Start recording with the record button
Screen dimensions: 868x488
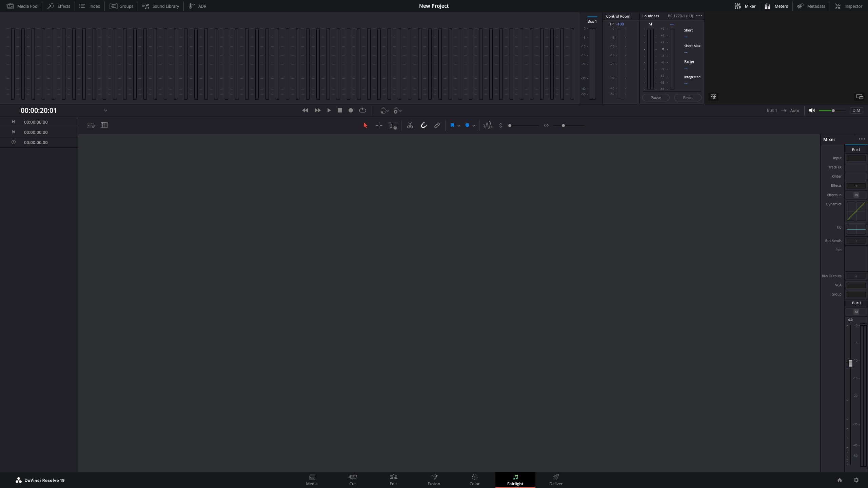[x=350, y=110]
